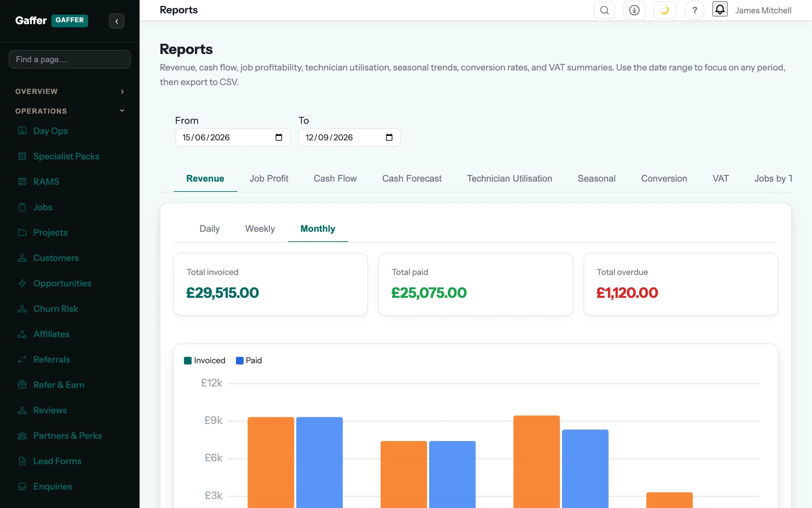This screenshot has height=508, width=812.
Task: Toggle the Paid legend swatch
Action: point(239,360)
